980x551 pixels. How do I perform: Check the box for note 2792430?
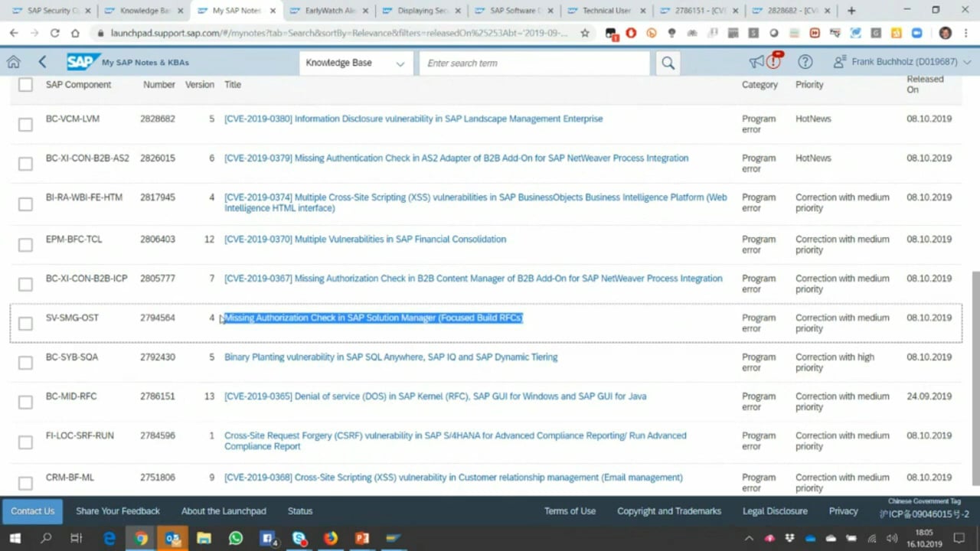point(25,363)
